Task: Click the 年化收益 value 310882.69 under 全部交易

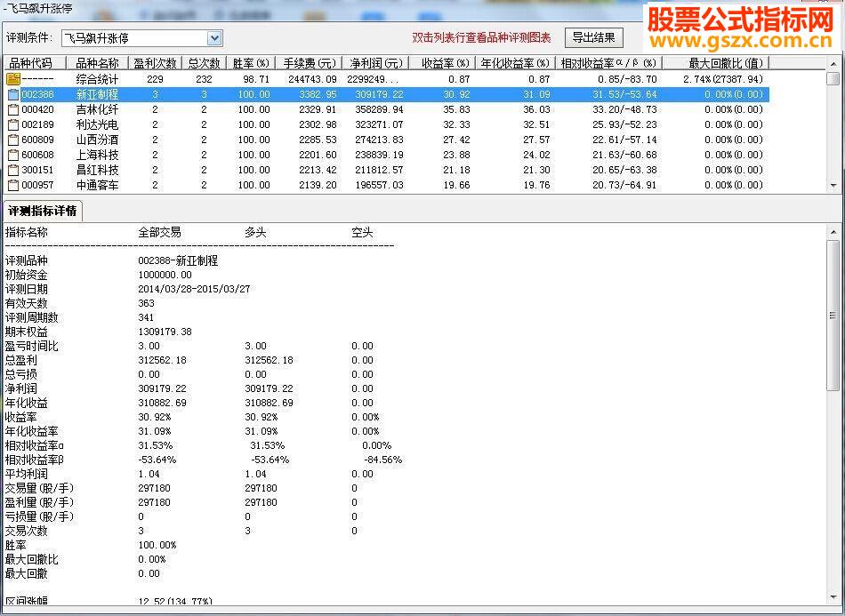Action: (x=162, y=403)
